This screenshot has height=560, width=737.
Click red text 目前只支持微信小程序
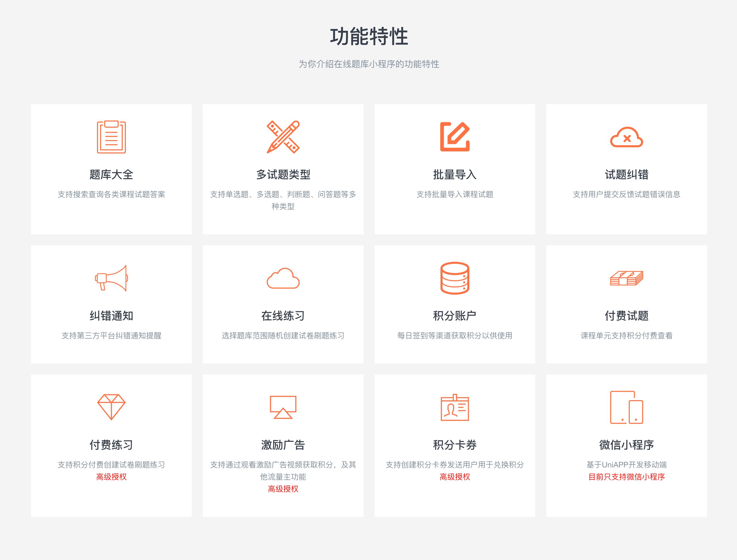pyautogui.click(x=626, y=477)
